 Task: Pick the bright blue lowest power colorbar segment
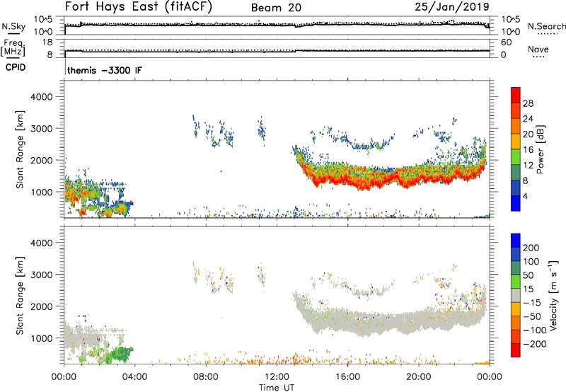pyautogui.click(x=516, y=203)
